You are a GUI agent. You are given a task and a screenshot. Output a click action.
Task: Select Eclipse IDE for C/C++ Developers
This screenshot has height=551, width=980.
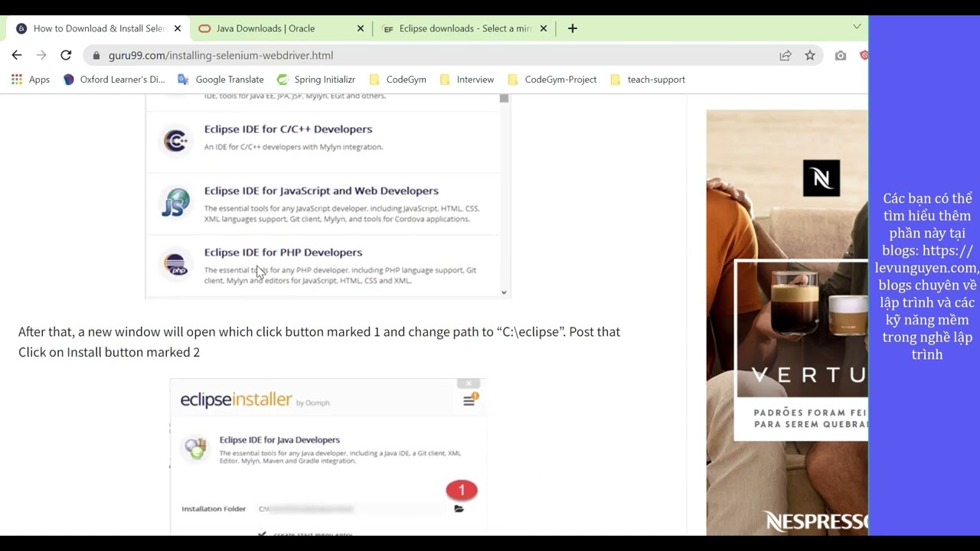point(288,129)
